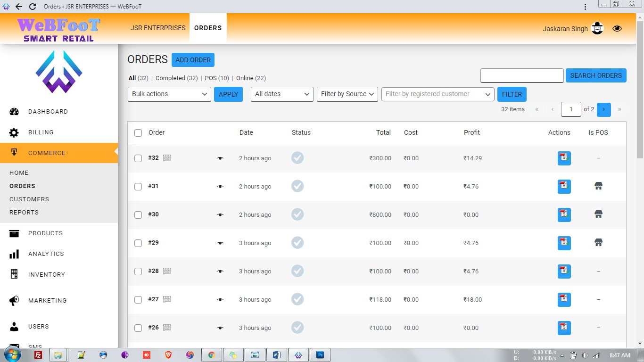Image resolution: width=644 pixels, height=362 pixels.
Task: Click the invoice action icon for order #32
Action: tap(564, 158)
